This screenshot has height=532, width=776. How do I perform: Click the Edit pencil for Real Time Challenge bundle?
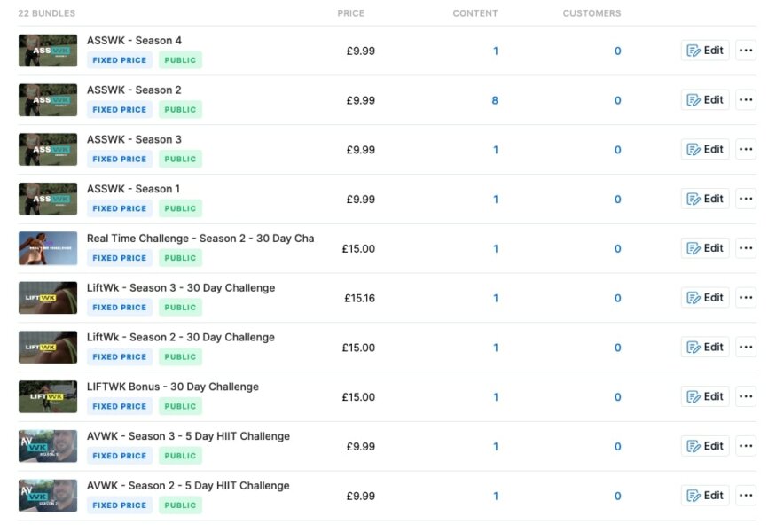pyautogui.click(x=694, y=248)
